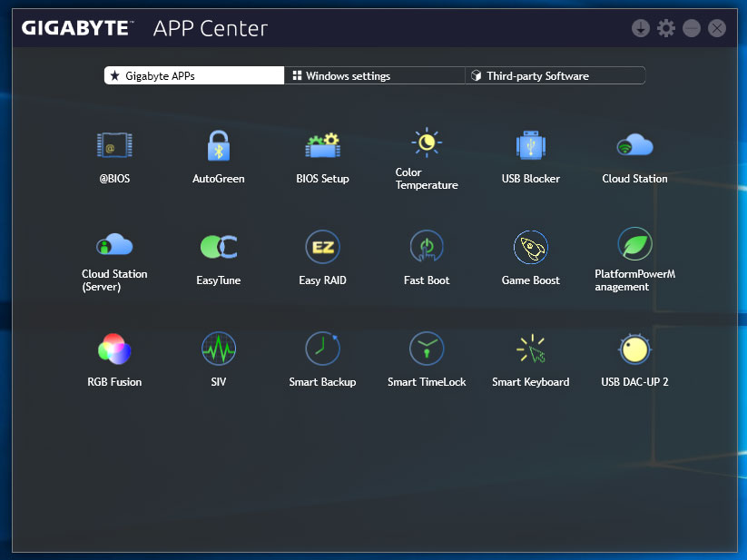Viewport: 747px width, 560px height.
Task: Launch EasyTune
Action: coord(218,246)
